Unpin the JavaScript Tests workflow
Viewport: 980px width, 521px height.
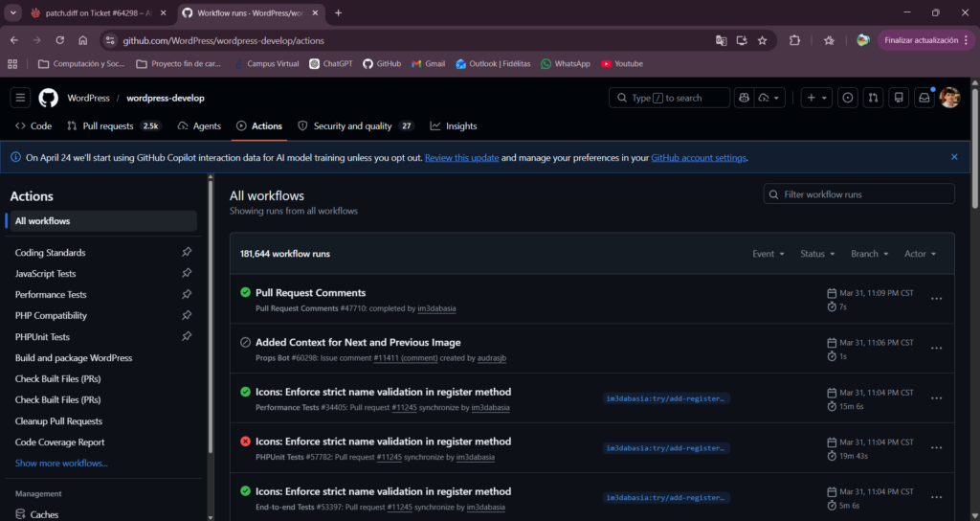tap(187, 273)
